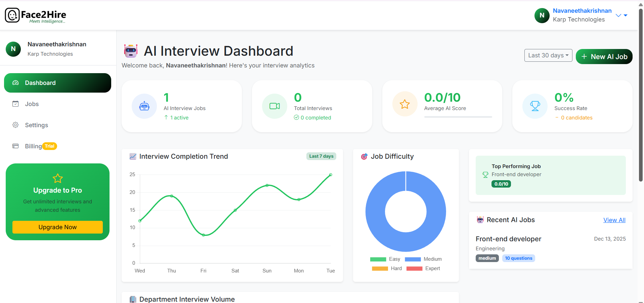Click the Average AI Score progress bar

tap(458, 117)
